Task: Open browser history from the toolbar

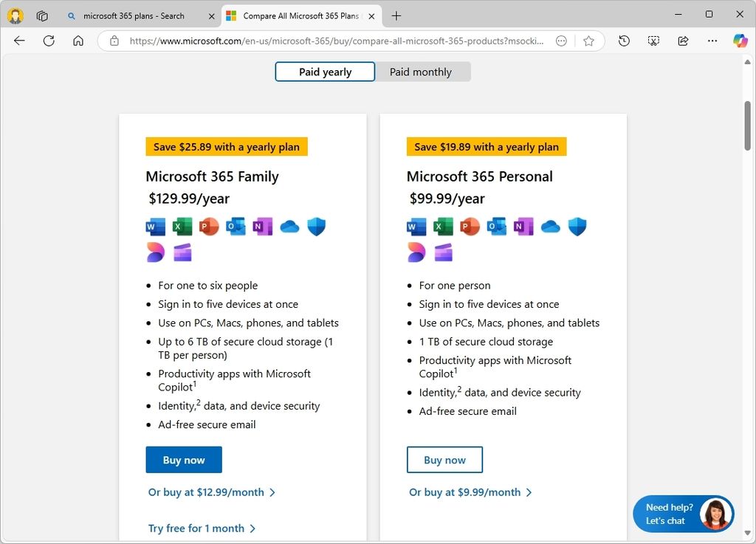Action: (x=624, y=41)
